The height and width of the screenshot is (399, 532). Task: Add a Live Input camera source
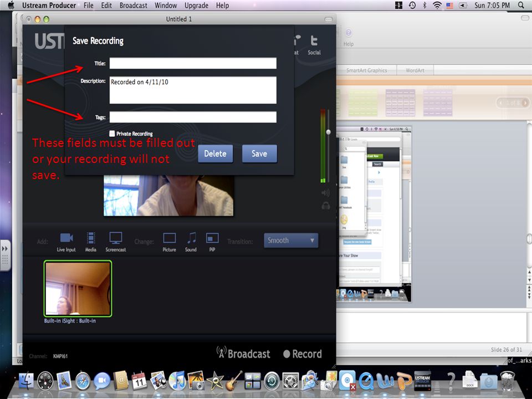pyautogui.click(x=66, y=242)
